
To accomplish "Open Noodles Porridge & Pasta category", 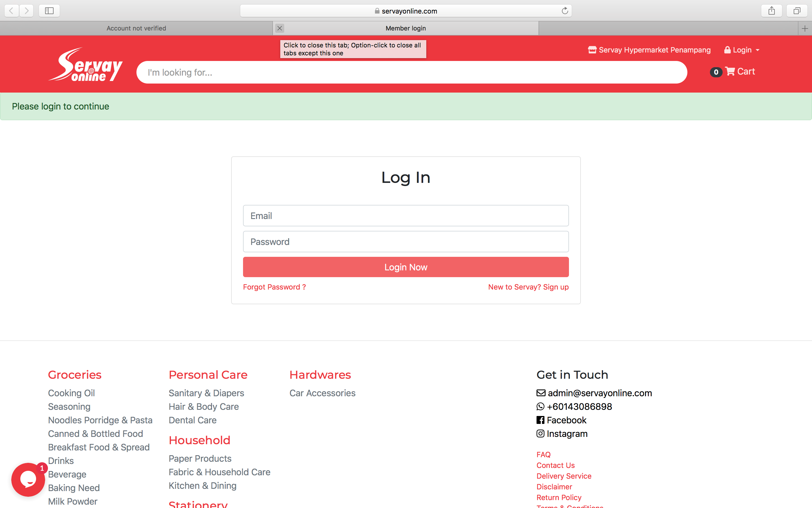I will tap(100, 420).
